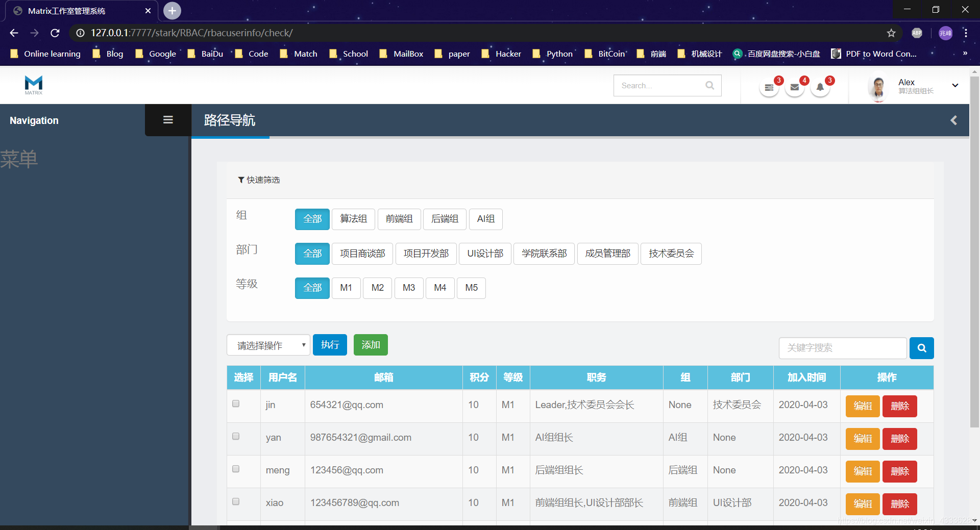
Task: Tick the checkbox for user yan
Action: (236, 436)
